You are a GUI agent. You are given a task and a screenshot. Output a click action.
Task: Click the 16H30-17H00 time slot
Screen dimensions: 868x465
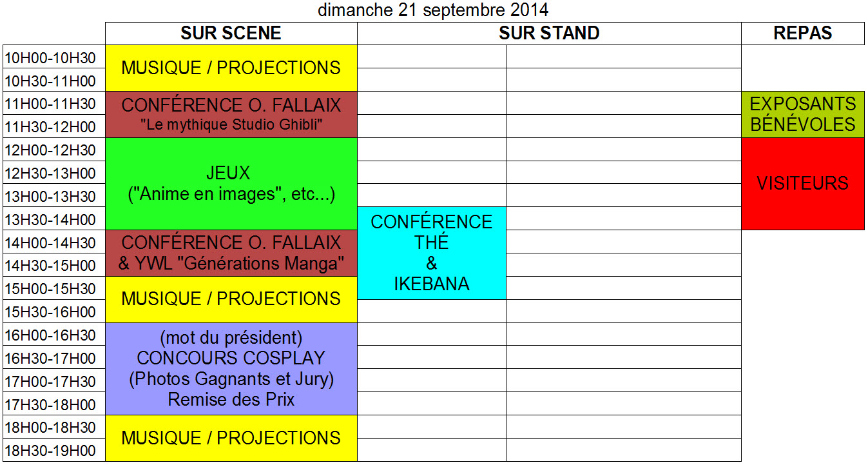click(x=50, y=358)
